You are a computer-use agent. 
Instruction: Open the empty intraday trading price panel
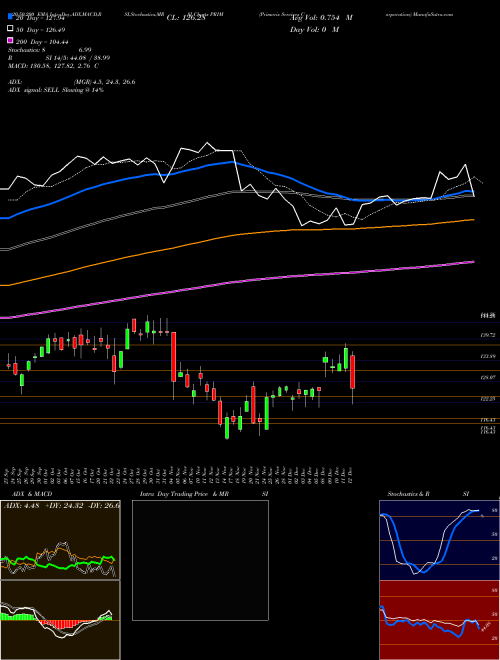click(200, 560)
